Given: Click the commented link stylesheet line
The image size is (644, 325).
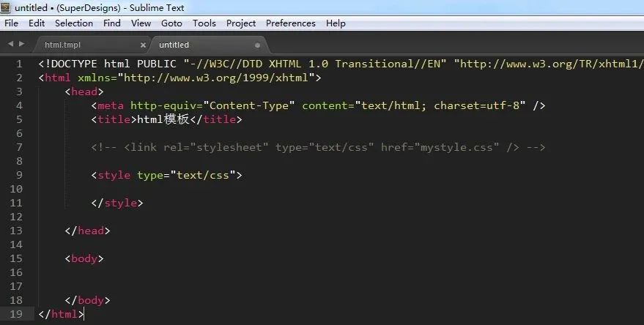Looking at the screenshot, I should (x=318, y=147).
